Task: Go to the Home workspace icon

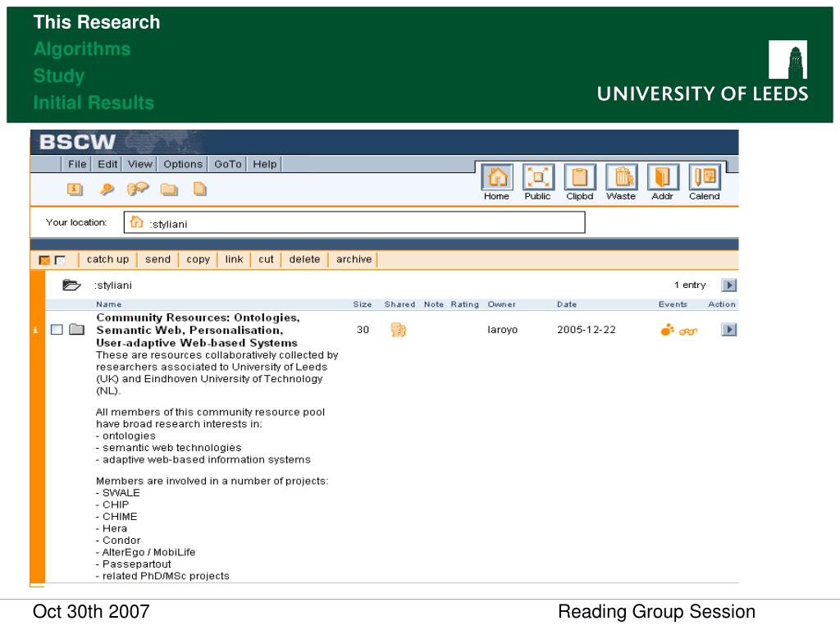Action: pyautogui.click(x=497, y=177)
